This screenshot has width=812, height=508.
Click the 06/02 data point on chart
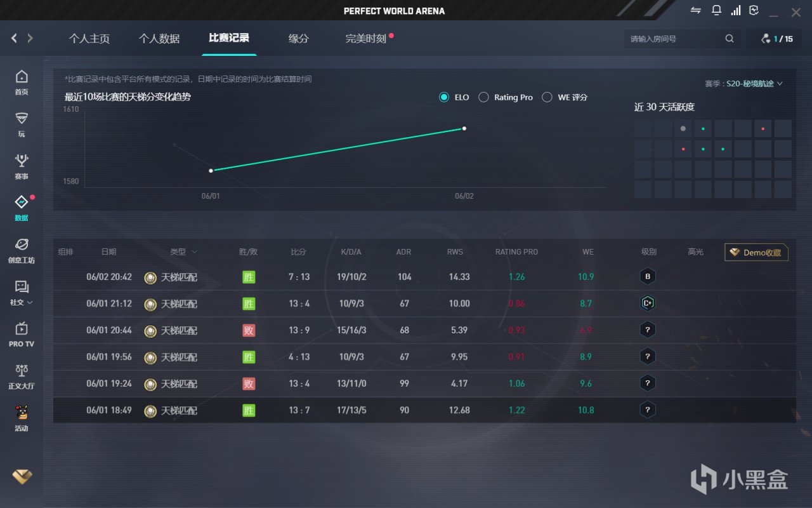tap(464, 128)
